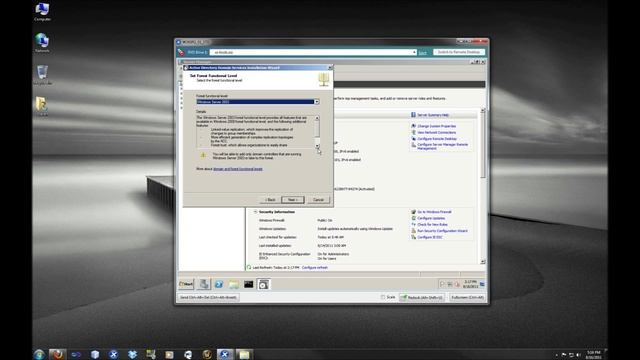Screen dimensions: 640x360
Task: Click the host system clock
Action: (x=594, y=355)
